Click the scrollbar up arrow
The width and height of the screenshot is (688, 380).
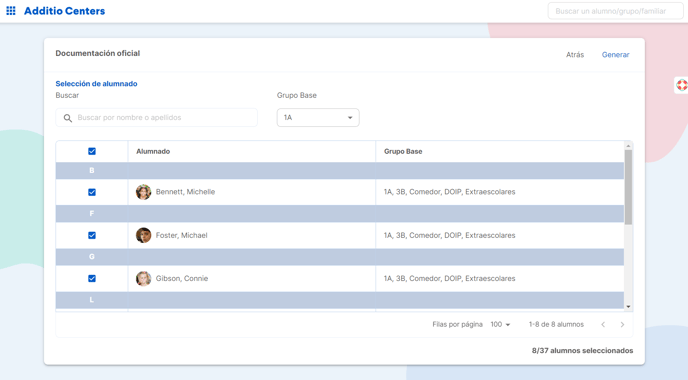pos(628,146)
